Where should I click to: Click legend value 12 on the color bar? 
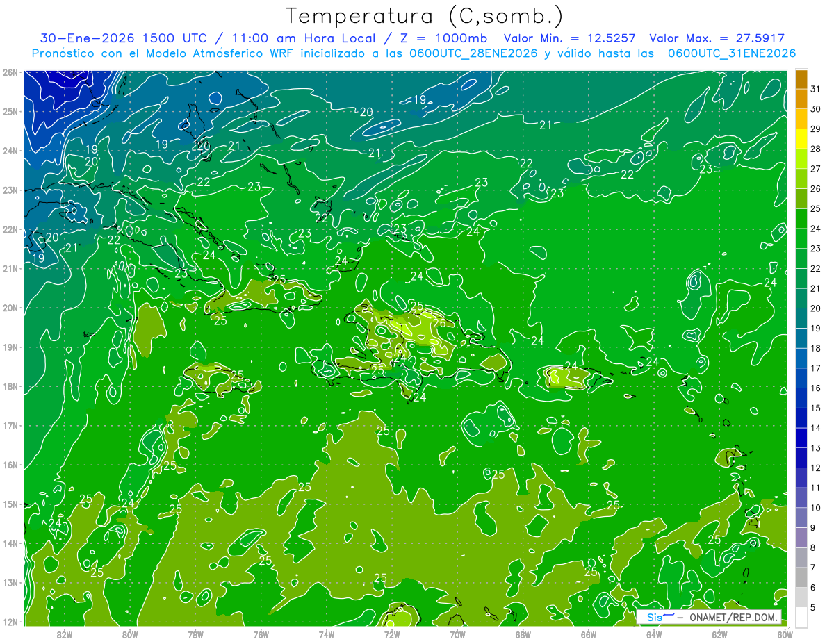pyautogui.click(x=816, y=468)
